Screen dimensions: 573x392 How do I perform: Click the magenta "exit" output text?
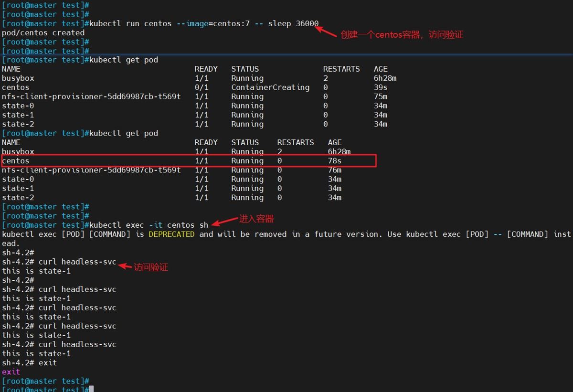pos(11,372)
